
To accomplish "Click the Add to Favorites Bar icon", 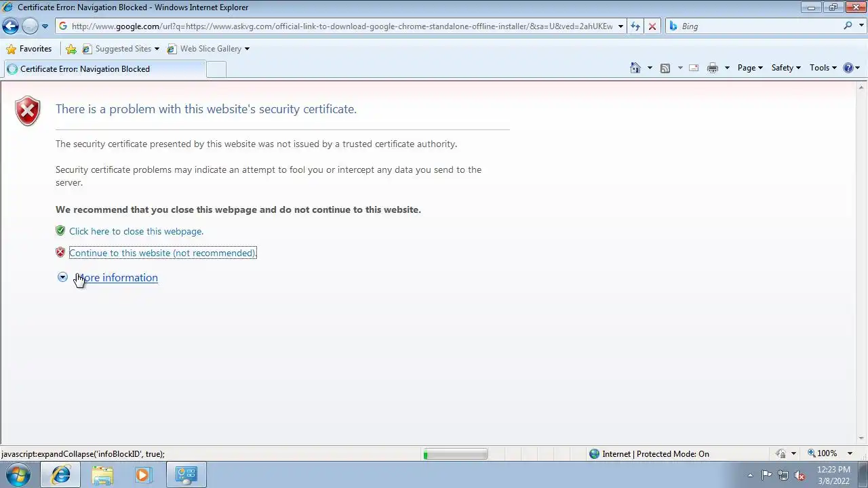I will click(71, 49).
